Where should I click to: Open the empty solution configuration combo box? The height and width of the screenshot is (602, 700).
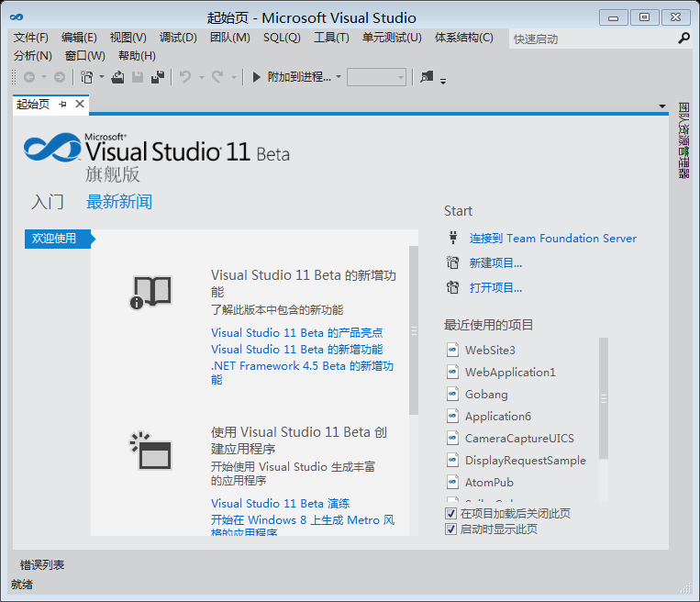tap(376, 77)
